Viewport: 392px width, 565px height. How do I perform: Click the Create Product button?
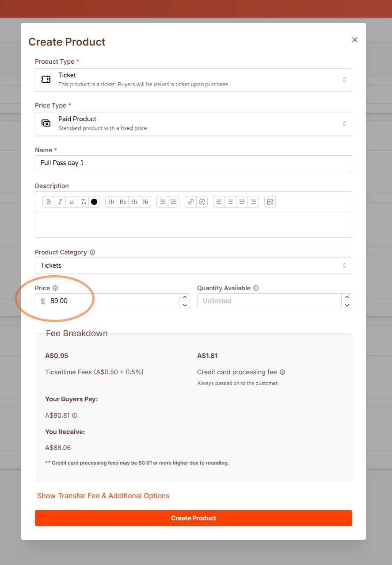193,518
